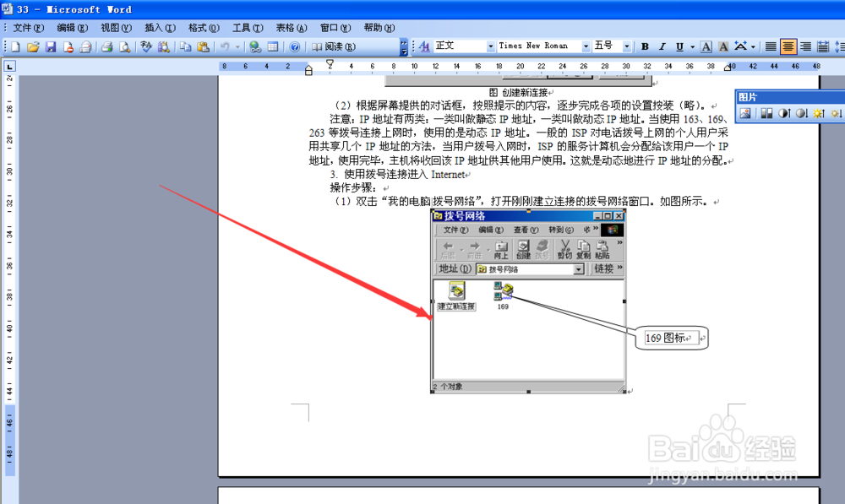Expand Times New Roman font dropdown
The height and width of the screenshot is (504, 845).
[586, 46]
